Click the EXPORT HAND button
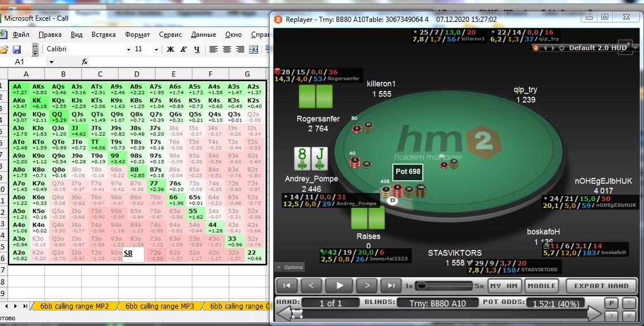The height and width of the screenshot is (326, 644). [x=601, y=286]
